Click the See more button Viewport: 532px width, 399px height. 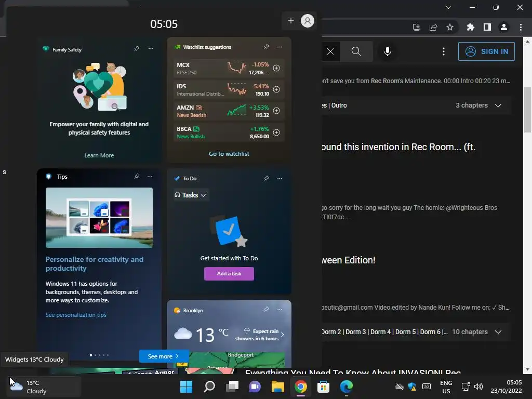click(x=164, y=356)
